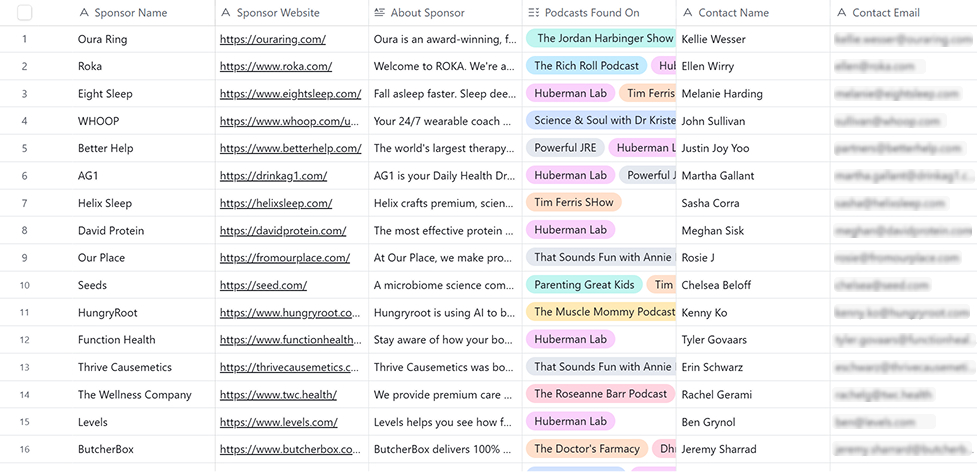Select the WHOOP sponsor name cell
This screenshot has width=977, height=472.
click(98, 121)
